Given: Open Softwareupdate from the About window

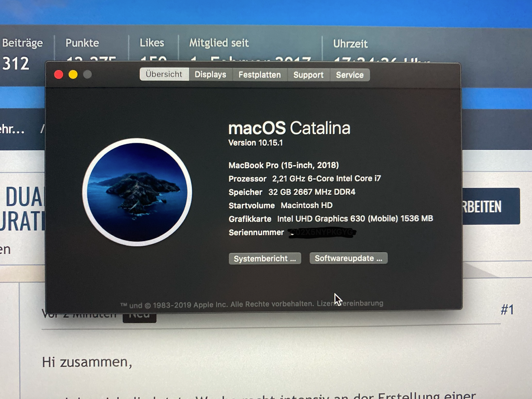Looking at the screenshot, I should pyautogui.click(x=348, y=258).
